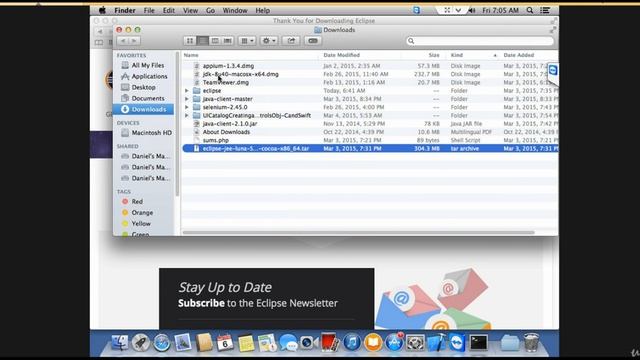Screen dimensions: 640x360
Task: Select the Orange tag
Action: pos(143,213)
